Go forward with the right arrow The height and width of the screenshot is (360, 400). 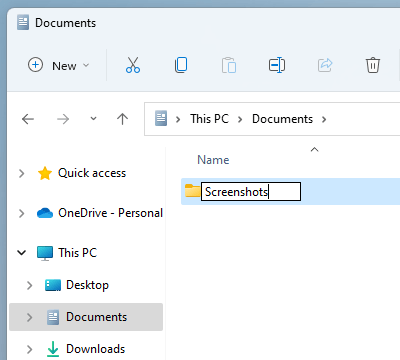point(63,119)
